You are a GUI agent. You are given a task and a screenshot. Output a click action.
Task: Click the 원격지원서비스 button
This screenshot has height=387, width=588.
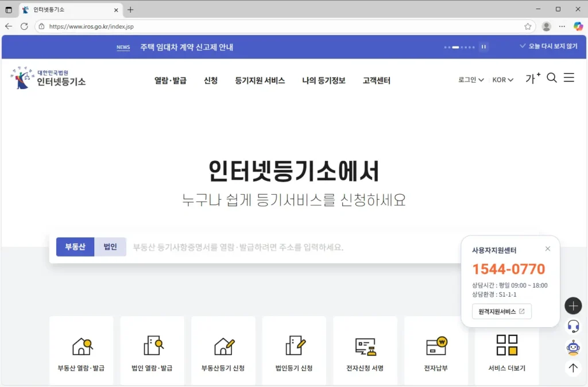501,312
